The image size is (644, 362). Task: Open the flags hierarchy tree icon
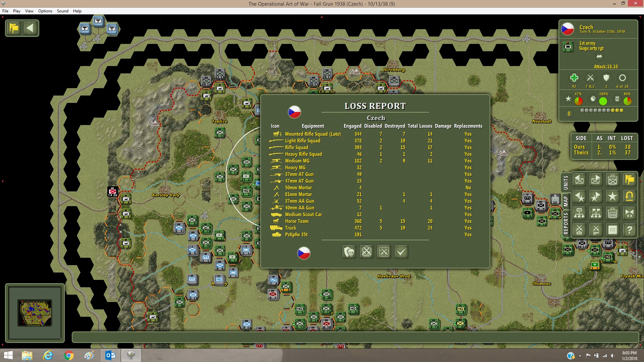coord(596,213)
